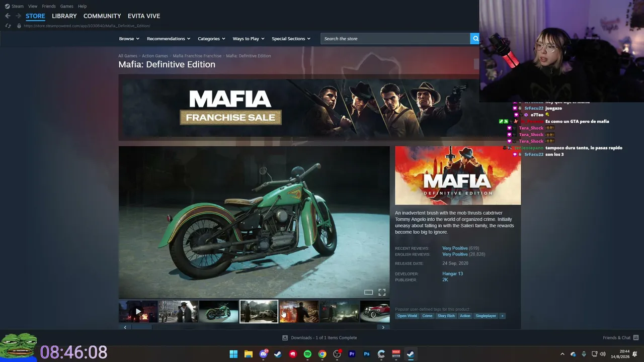
Task: Open the notification bell in the taskbar
Action: pos(635,354)
